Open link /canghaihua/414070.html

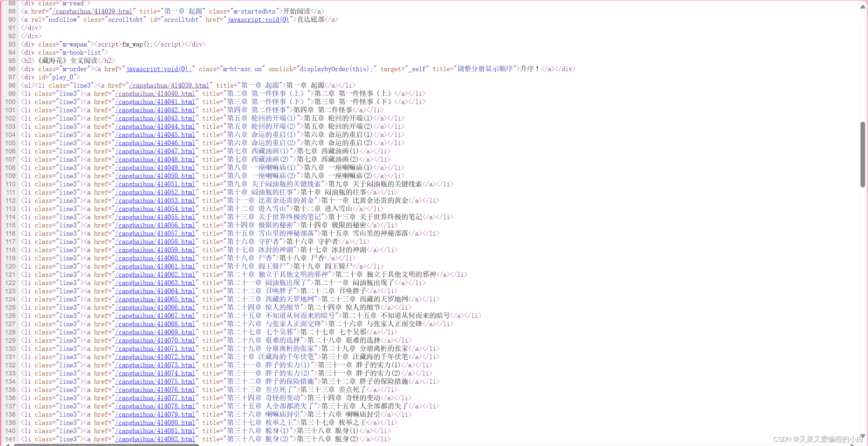click(155, 340)
